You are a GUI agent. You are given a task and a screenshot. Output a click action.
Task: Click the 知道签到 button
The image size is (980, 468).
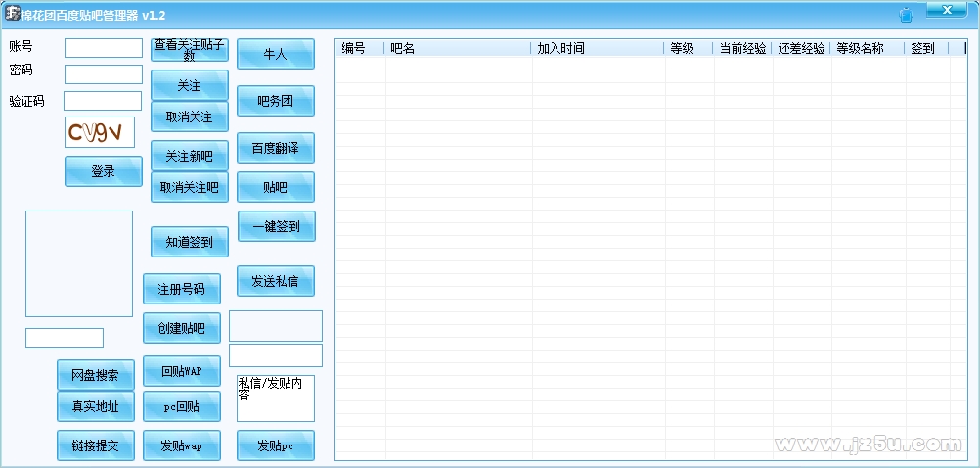pos(190,242)
